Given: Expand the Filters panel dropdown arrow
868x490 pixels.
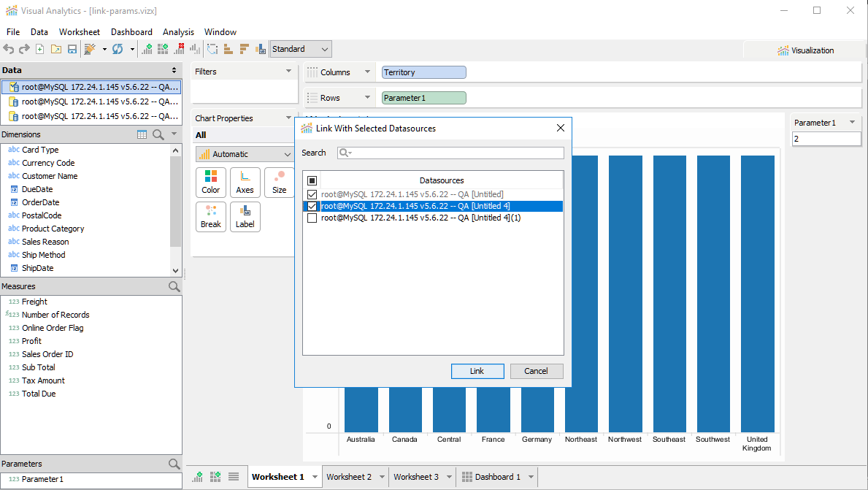Looking at the screenshot, I should (288, 71).
